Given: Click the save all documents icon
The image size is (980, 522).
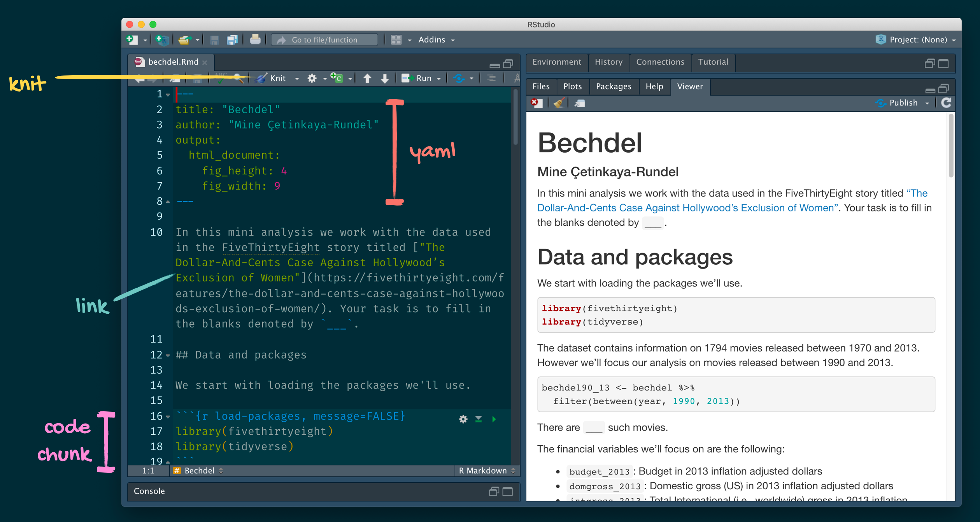Looking at the screenshot, I should [232, 40].
